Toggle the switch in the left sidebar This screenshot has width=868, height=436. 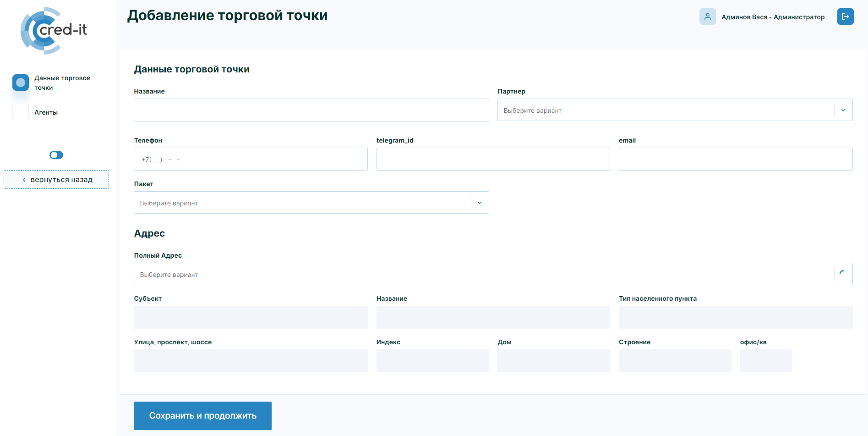56,155
